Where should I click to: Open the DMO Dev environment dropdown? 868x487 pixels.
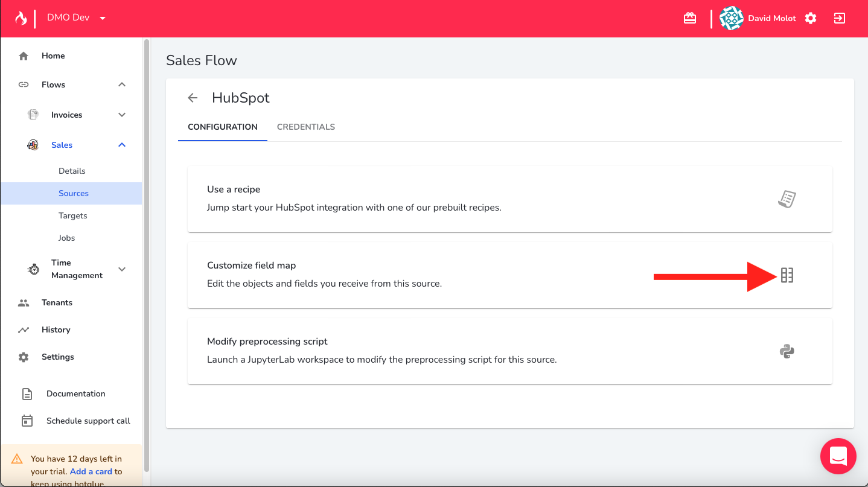pyautogui.click(x=77, y=18)
